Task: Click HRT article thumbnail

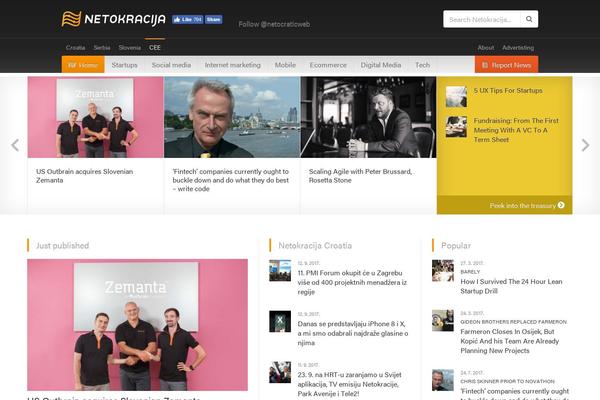Action: point(280,372)
